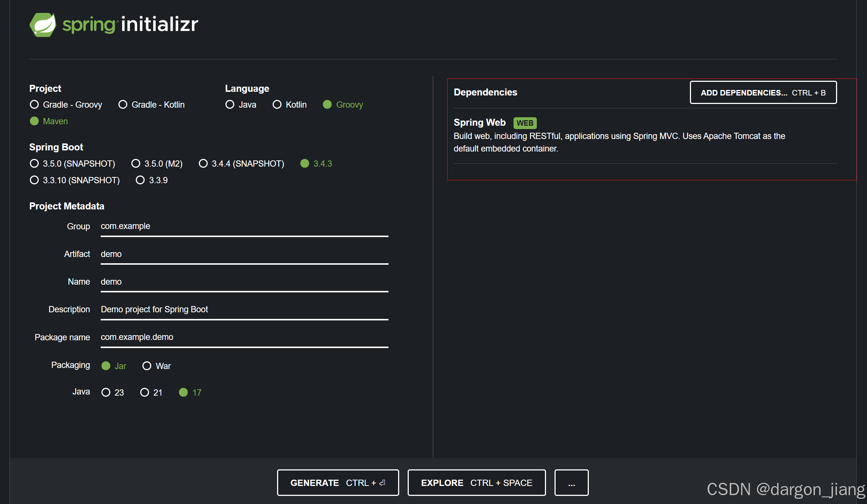Choose Java version 23

106,392
